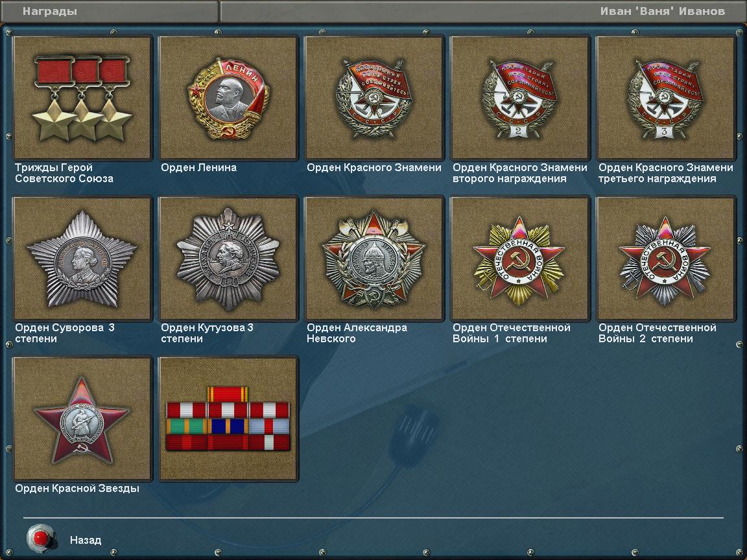
Task: Click the Орден Красной Звезды caption
Action: coord(77,489)
